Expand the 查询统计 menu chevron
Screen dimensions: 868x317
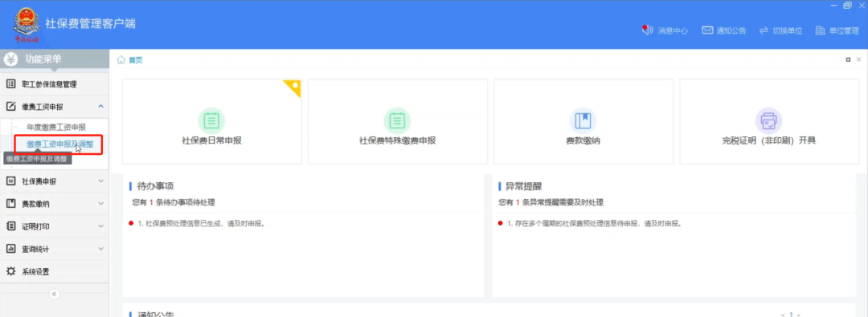coord(100,249)
